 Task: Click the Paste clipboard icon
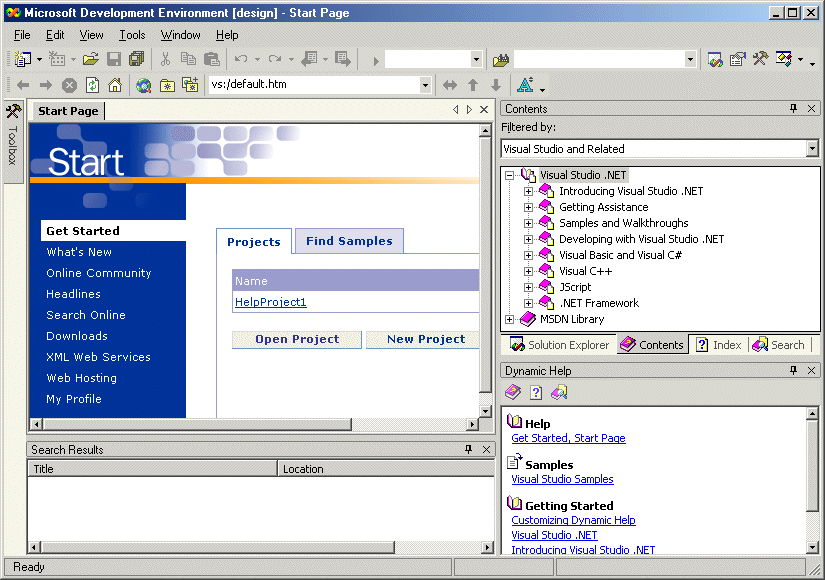tap(212, 59)
